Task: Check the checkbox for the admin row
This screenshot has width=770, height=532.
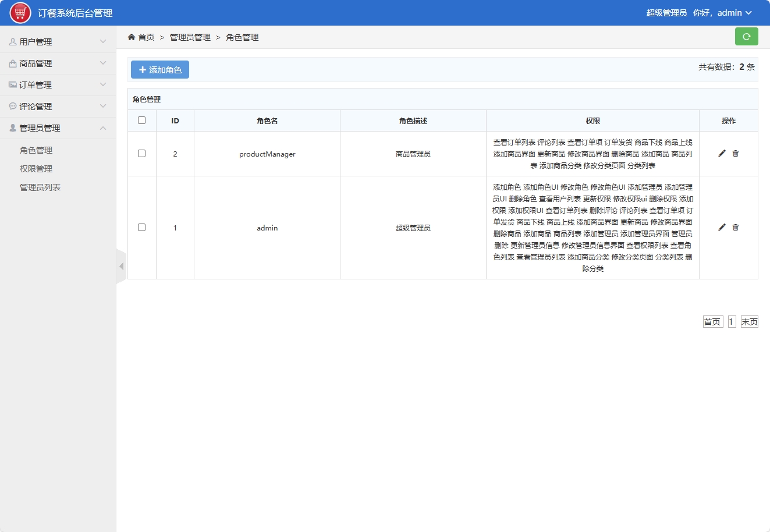Action: tap(141, 227)
